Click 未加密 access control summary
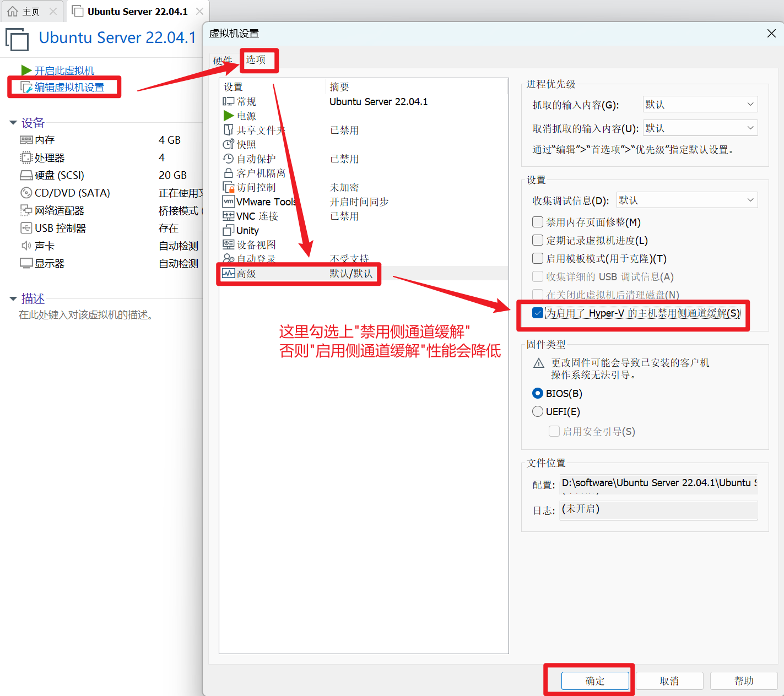This screenshot has width=784, height=696. (x=344, y=187)
